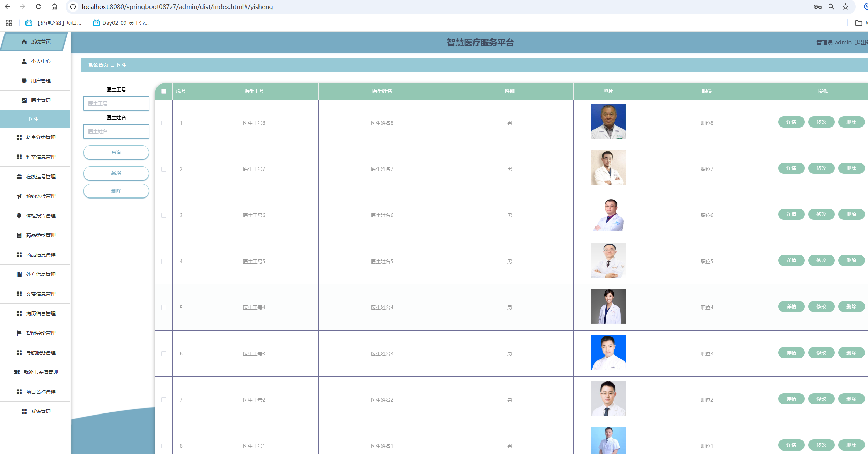This screenshot has height=454, width=868.
Task: Click 修改 for 医生姓名7
Action: click(x=822, y=168)
